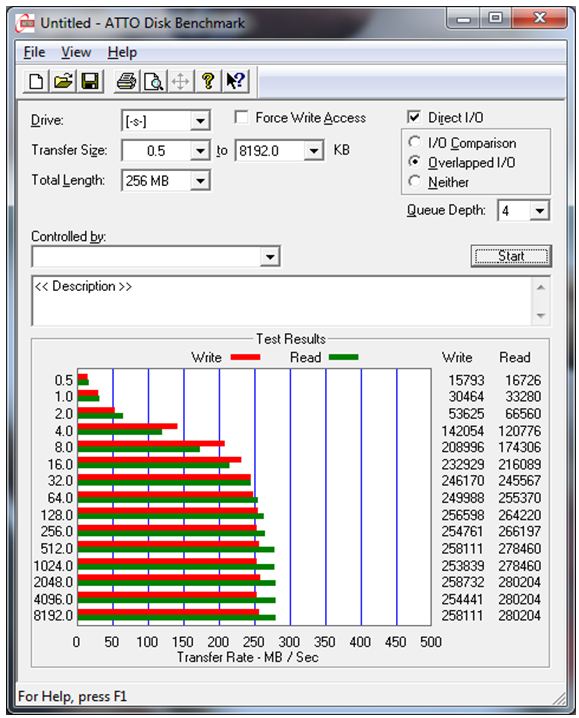This screenshot has width=579, height=718.
Task: Click the Transfer Rate - MB / Sec label
Action: tap(247, 657)
